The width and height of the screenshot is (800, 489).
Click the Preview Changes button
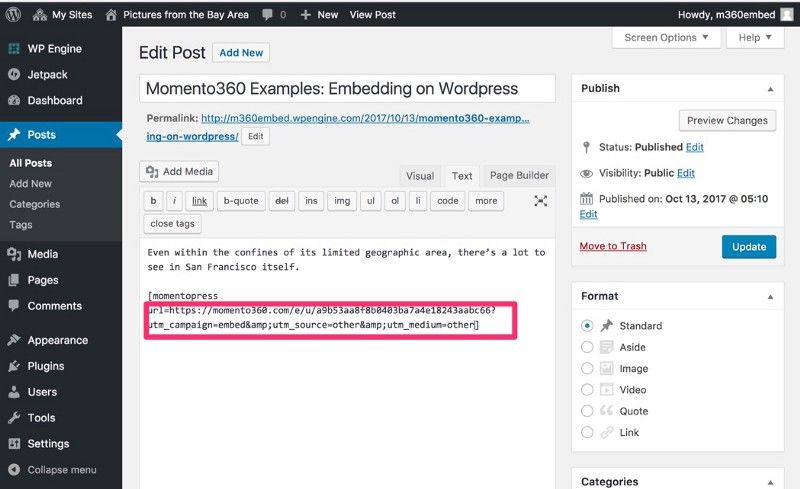727,120
